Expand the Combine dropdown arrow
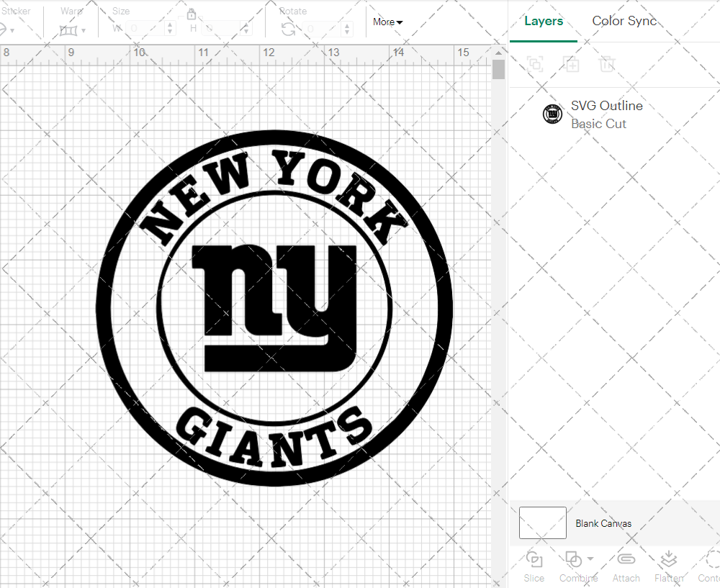 (x=590, y=559)
